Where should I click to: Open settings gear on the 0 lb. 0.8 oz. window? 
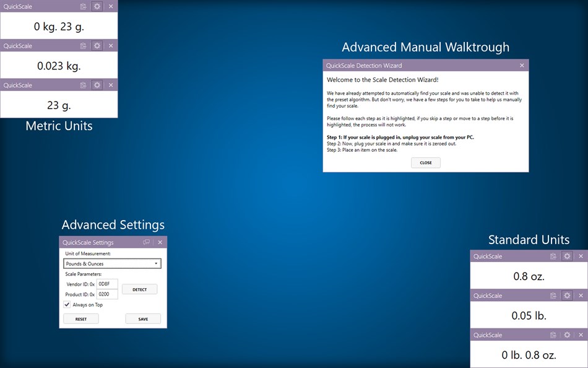click(x=567, y=335)
